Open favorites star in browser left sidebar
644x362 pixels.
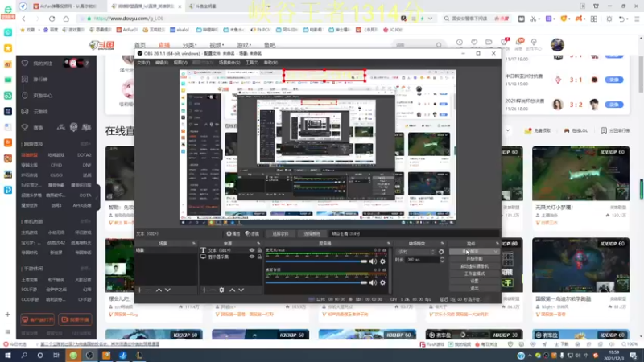[8, 48]
